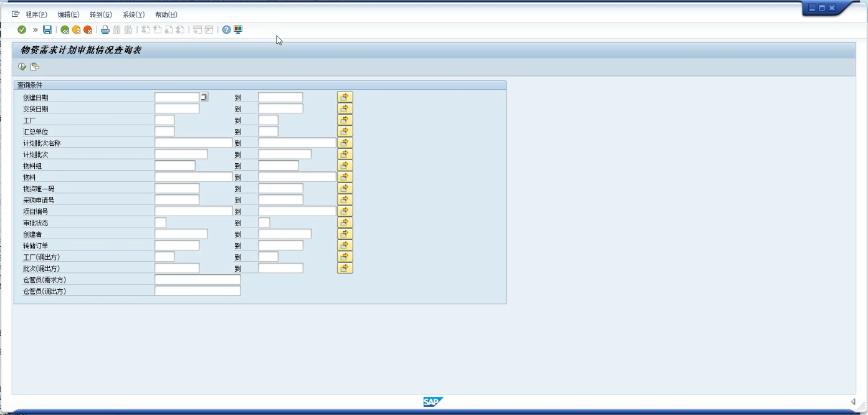868x415 pixels.
Task: Click the red Cancel icon
Action: 88,30
